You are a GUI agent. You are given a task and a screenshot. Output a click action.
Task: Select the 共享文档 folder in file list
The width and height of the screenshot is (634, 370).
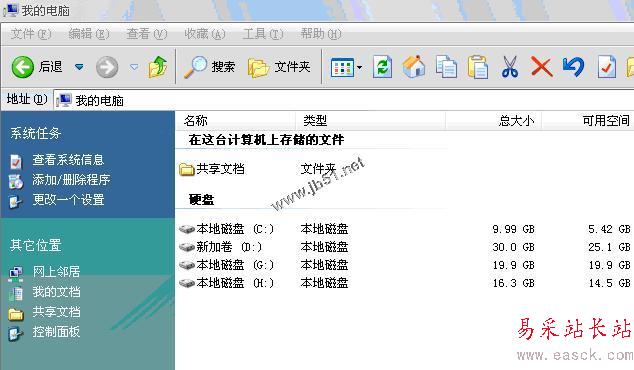tap(212, 169)
